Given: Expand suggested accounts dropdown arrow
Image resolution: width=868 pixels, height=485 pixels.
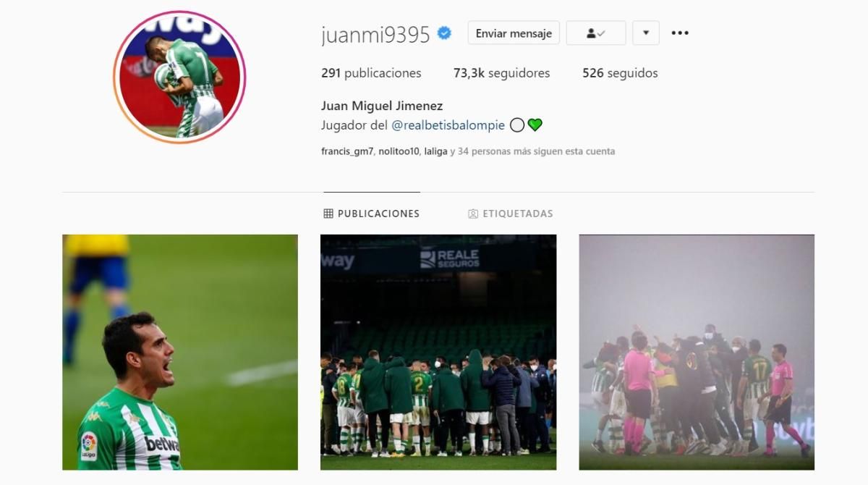Looking at the screenshot, I should 646,33.
